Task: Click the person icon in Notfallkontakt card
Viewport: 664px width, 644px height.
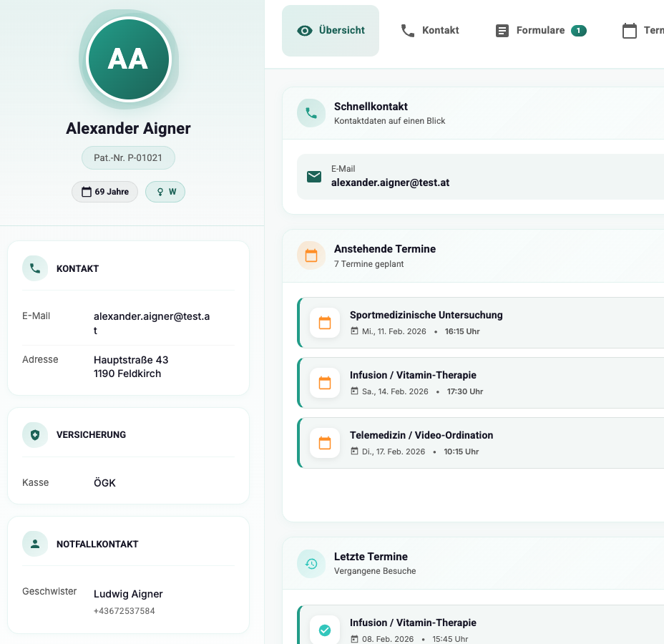Action: [35, 544]
